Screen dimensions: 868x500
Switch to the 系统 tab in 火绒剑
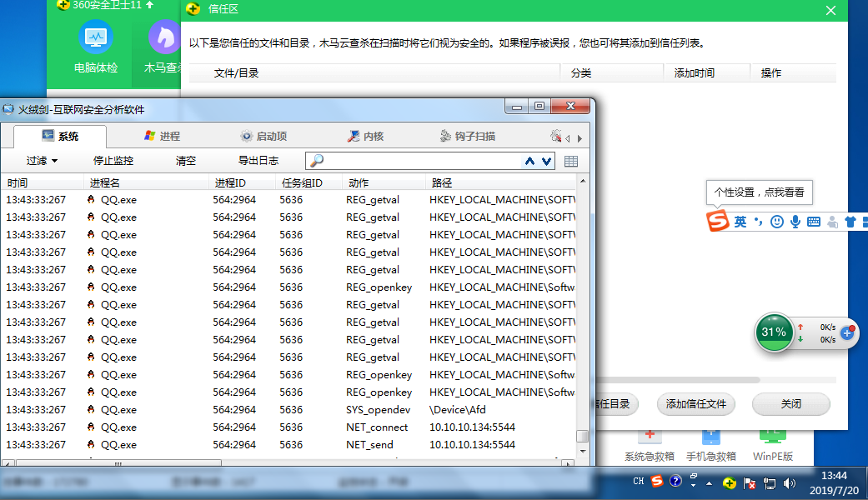(60, 136)
